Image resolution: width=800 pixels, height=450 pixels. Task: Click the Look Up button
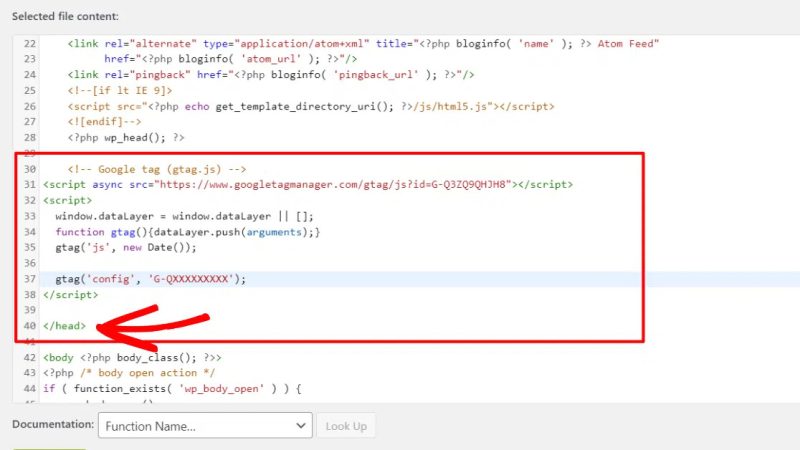346,426
